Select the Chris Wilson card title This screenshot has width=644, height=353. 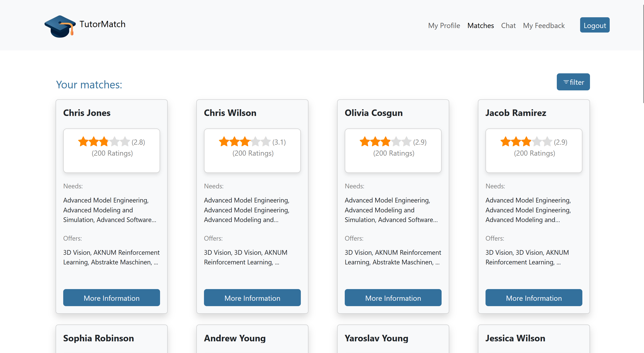230,113
